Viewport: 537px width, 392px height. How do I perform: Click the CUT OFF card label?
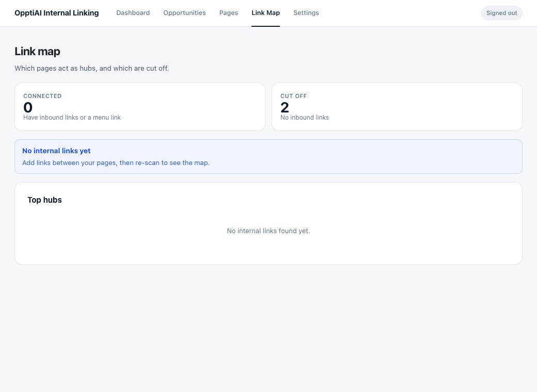coord(293,96)
